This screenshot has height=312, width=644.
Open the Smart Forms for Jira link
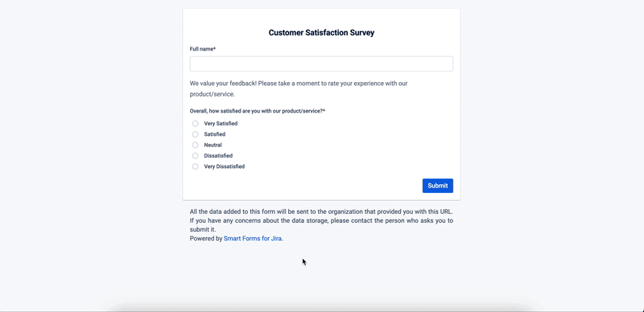[253, 238]
